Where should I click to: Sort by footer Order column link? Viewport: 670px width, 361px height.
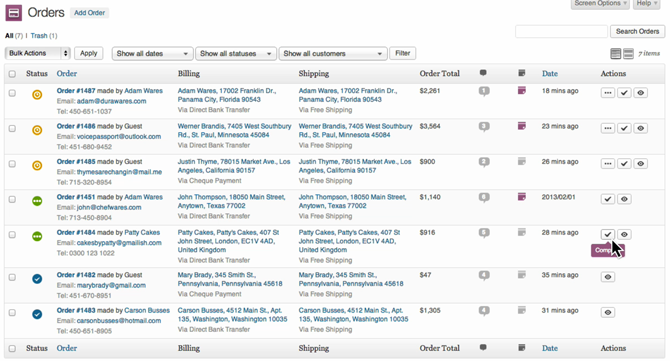click(67, 348)
